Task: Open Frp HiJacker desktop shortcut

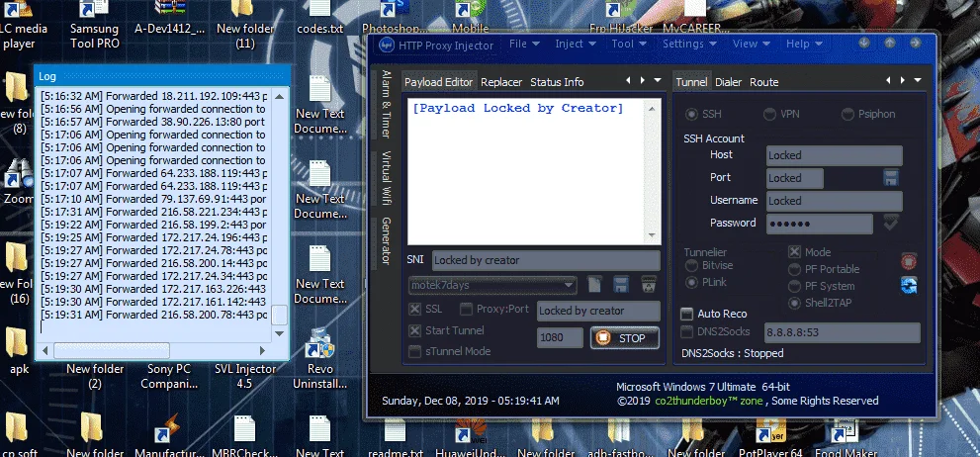Action: coord(621,18)
